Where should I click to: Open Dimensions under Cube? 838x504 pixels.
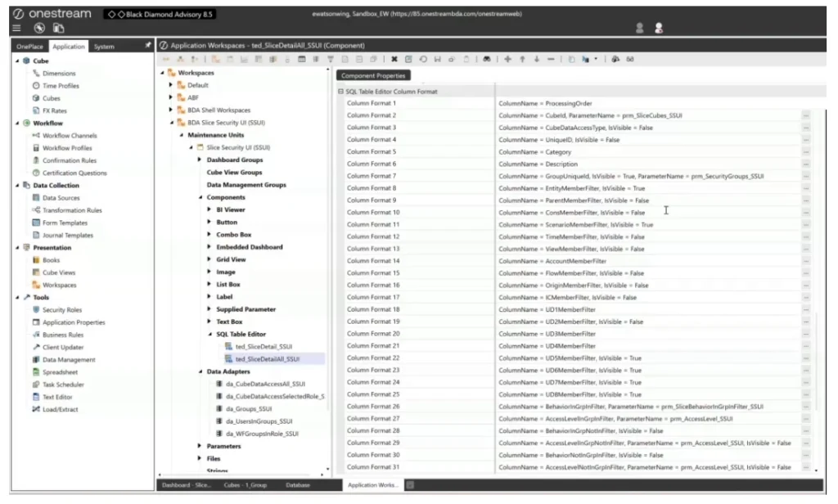pyautogui.click(x=59, y=73)
